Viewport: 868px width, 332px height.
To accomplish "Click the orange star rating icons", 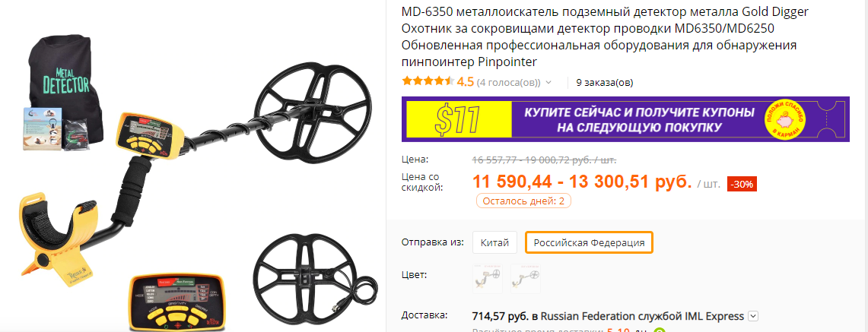I will (428, 81).
